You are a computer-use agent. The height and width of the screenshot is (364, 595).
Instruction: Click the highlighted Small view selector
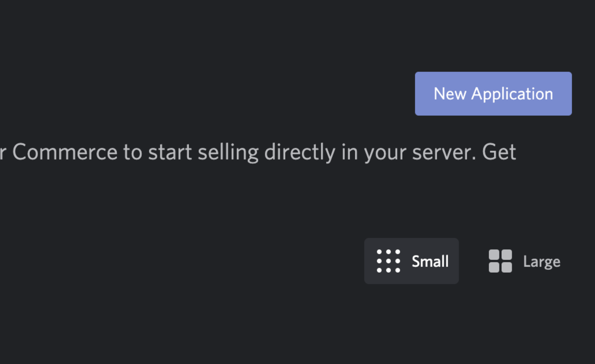[411, 261]
